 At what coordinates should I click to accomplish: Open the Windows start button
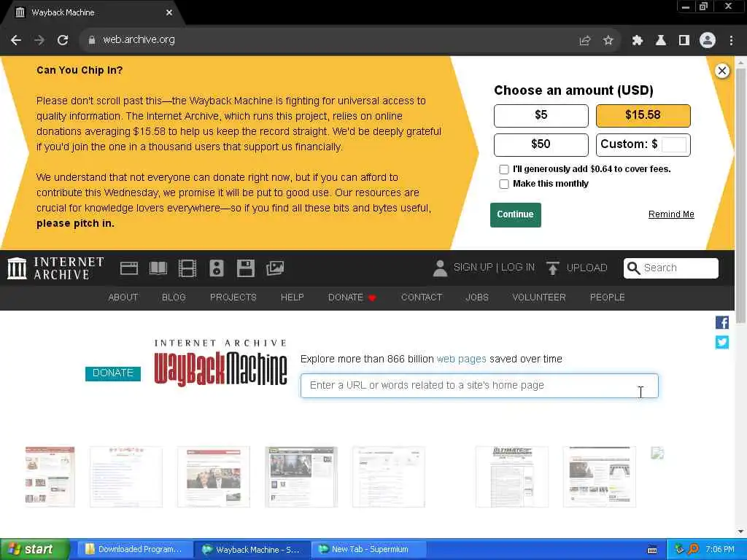[x=34, y=550]
